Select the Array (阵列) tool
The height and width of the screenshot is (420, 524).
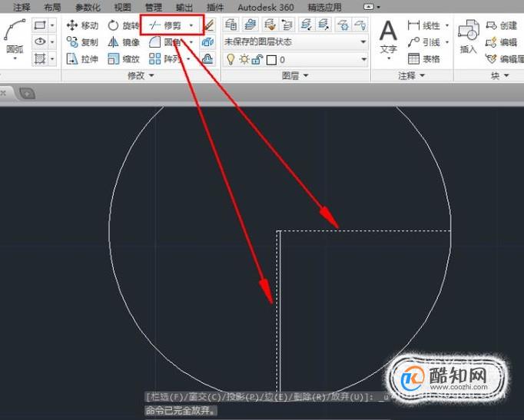164,59
